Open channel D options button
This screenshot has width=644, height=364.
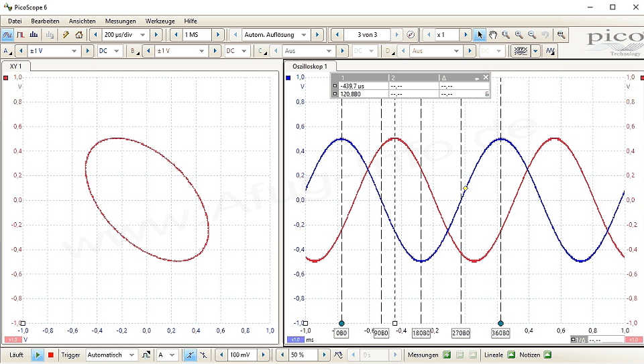tap(389, 51)
